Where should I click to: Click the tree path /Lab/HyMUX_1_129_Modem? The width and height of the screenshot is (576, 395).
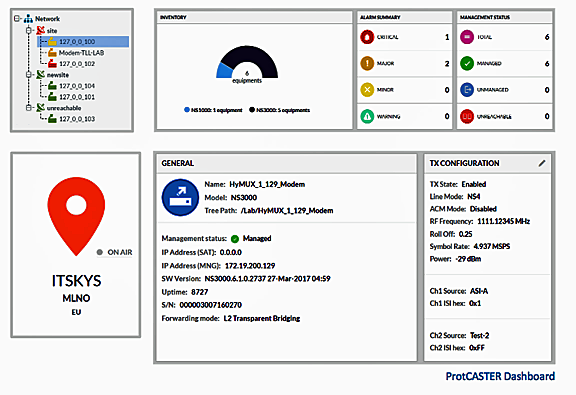(287, 211)
